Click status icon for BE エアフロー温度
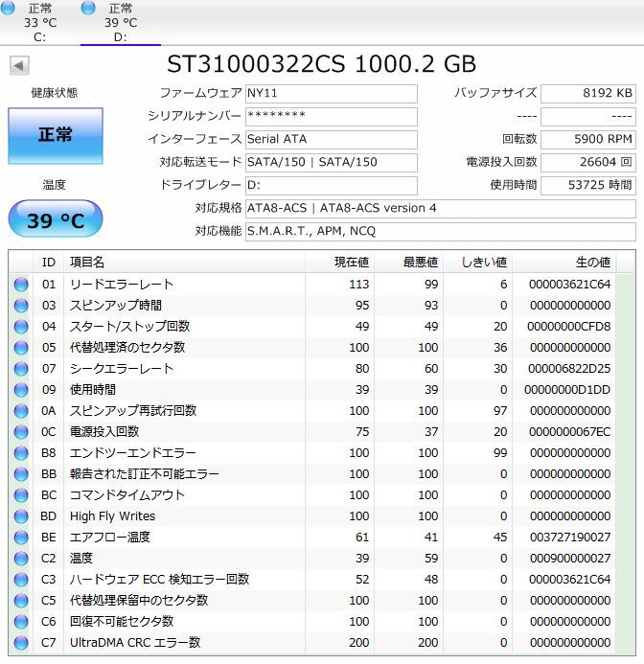 pyautogui.click(x=21, y=538)
